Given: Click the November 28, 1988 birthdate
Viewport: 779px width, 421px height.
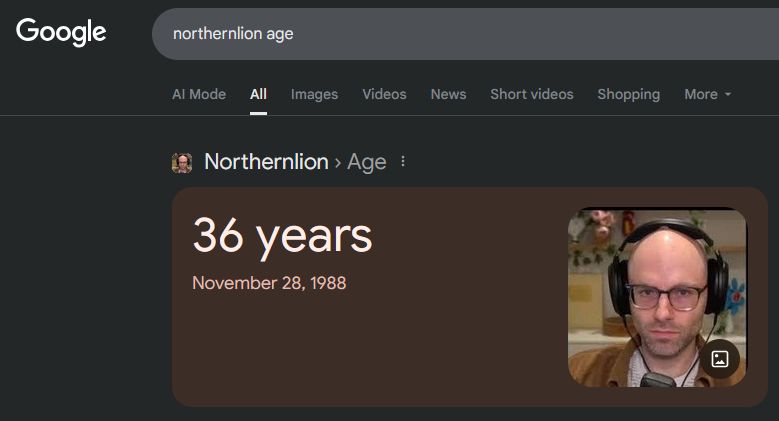Looking at the screenshot, I should (269, 283).
